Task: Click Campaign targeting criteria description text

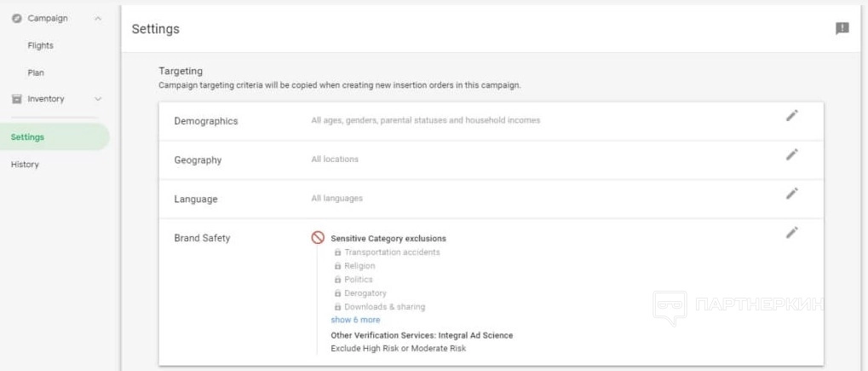Action: tap(340, 86)
